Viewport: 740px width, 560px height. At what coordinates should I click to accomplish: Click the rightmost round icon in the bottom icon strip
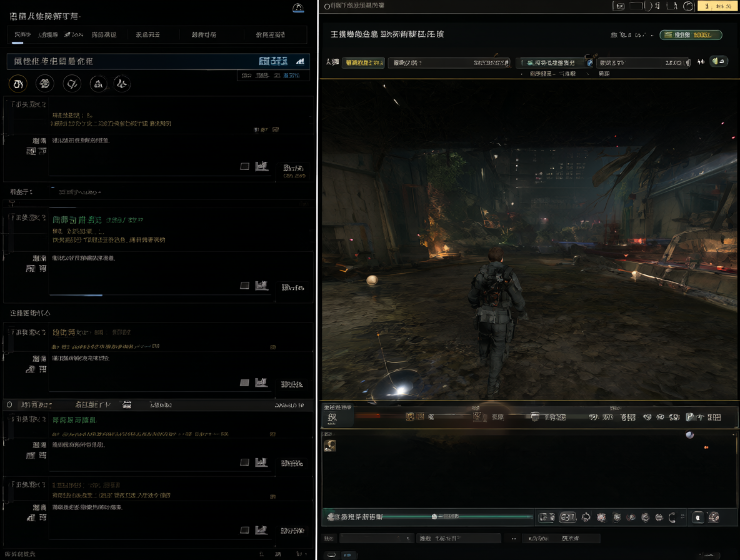pyautogui.click(x=714, y=517)
